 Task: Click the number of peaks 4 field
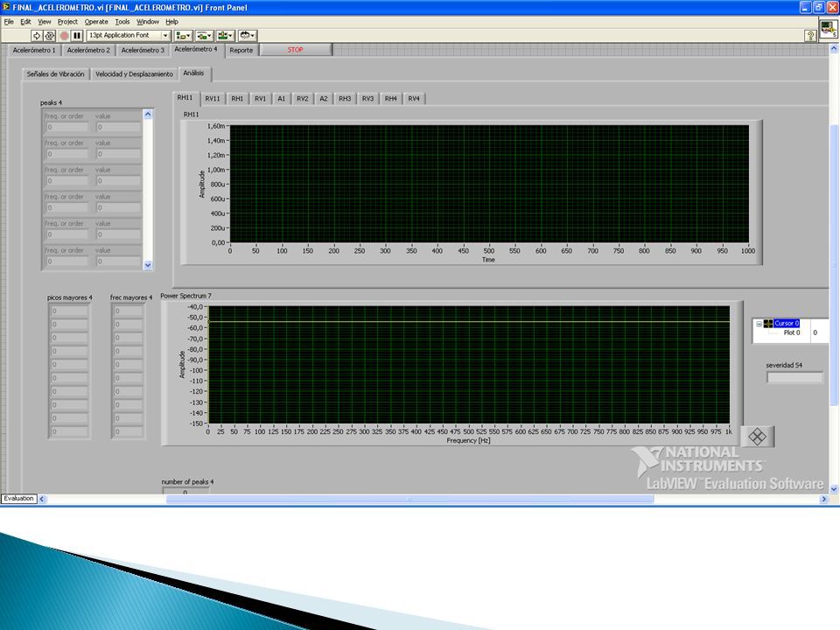(185, 491)
